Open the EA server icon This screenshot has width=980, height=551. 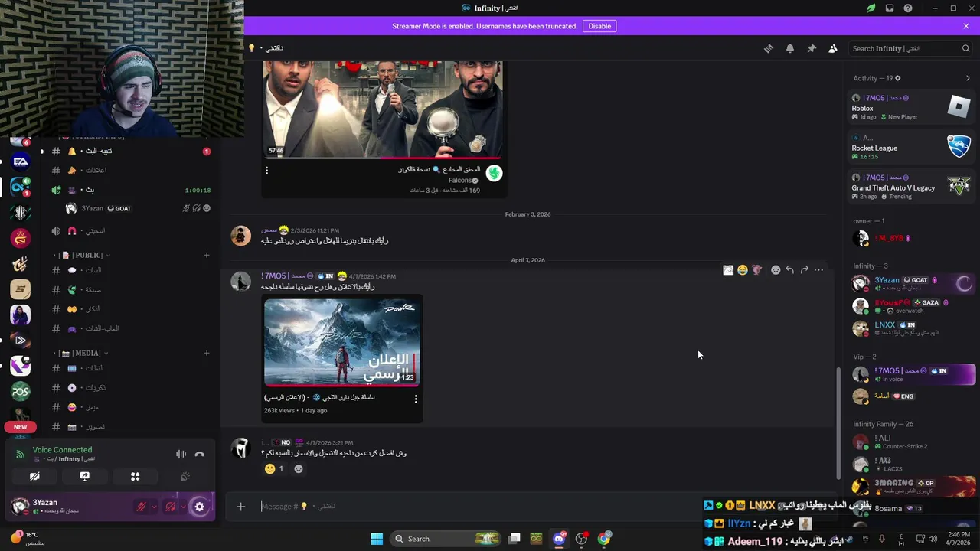coord(21,161)
